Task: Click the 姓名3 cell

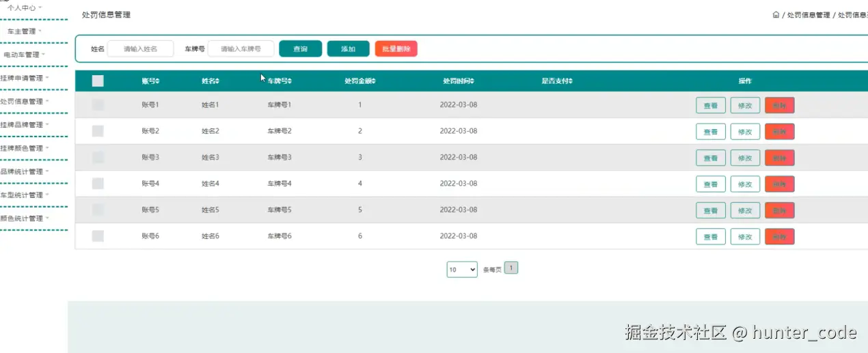Action: click(210, 157)
